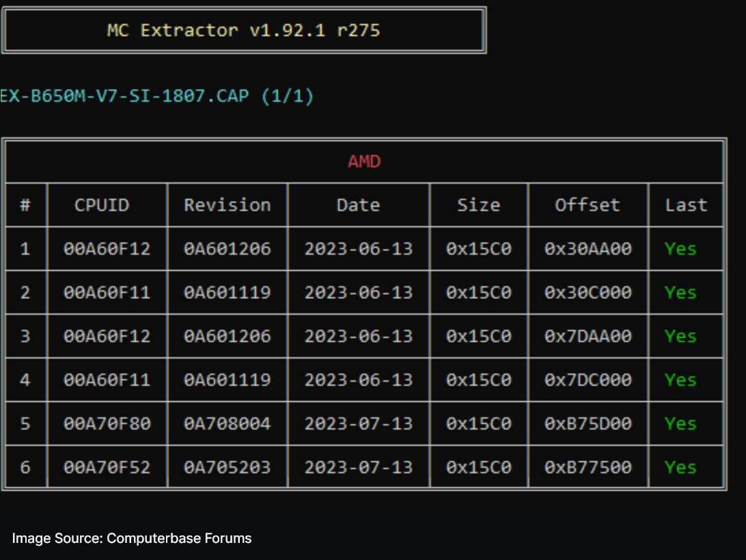746x560 pixels.
Task: Click the MC Extractor v1.92.1 r275 title
Action: point(244,31)
